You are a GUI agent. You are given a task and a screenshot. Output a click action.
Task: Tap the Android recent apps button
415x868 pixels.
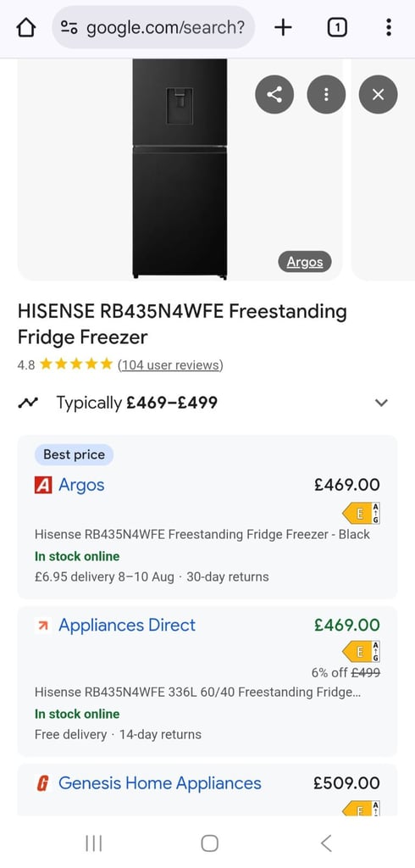click(94, 843)
